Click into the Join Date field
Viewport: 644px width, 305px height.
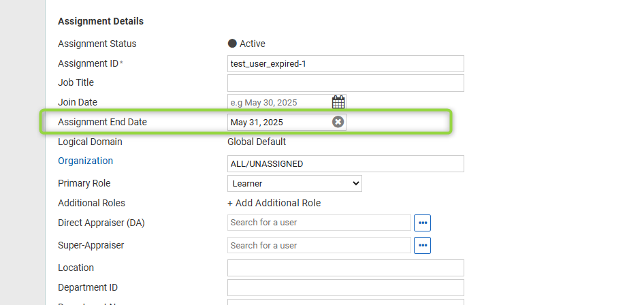tap(280, 102)
